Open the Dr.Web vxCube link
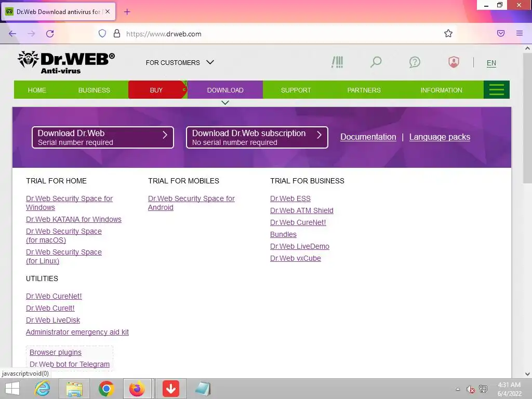This screenshot has height=399, width=532. click(296, 258)
